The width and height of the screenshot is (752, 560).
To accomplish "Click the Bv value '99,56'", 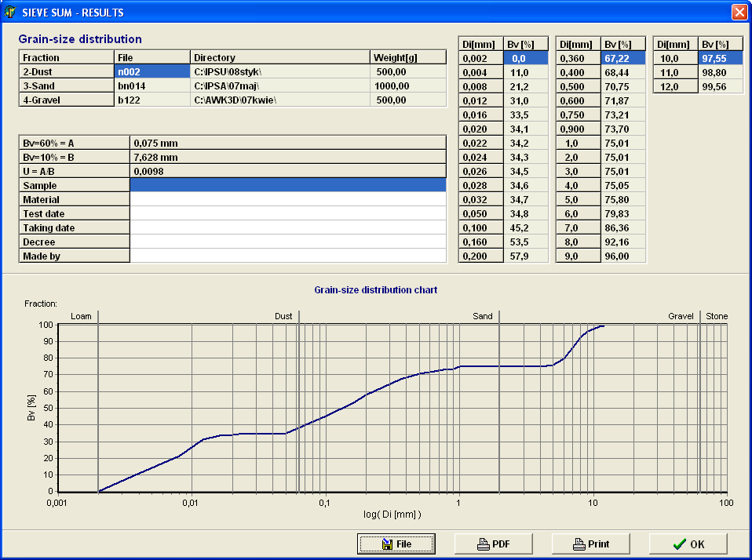I will (x=721, y=87).
